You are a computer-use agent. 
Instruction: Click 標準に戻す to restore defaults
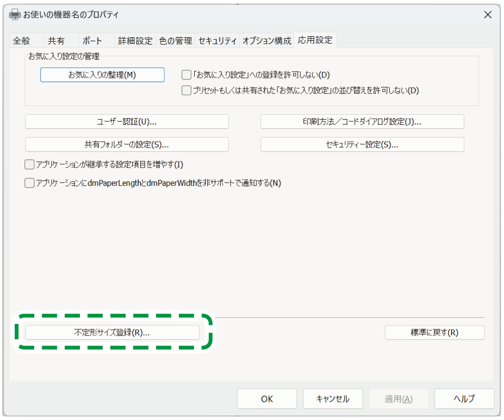click(x=434, y=332)
